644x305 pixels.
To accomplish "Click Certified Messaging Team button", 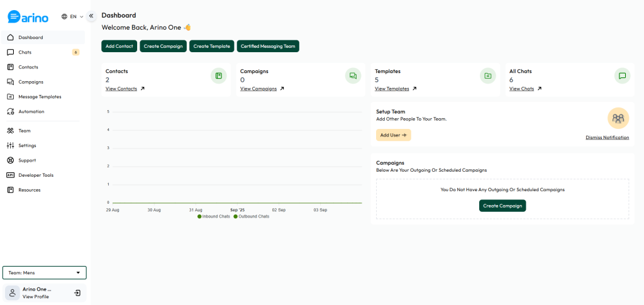I will (268, 47).
